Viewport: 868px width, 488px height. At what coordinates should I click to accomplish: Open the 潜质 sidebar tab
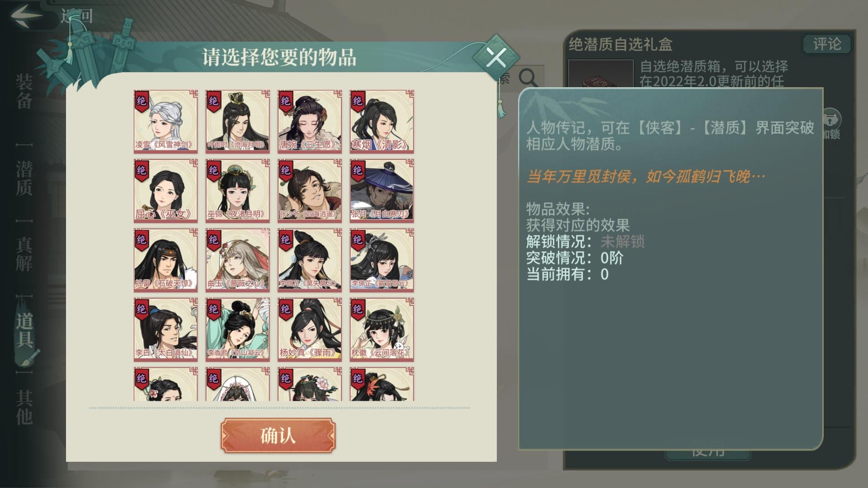point(24,178)
